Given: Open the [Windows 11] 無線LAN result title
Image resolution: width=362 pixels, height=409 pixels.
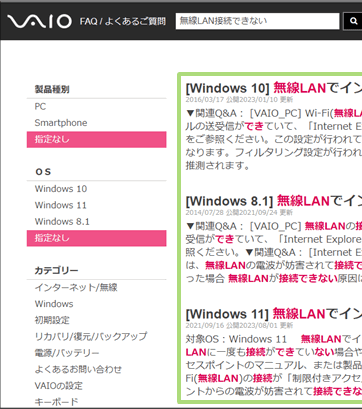Looking at the screenshot, I should 274,314.
